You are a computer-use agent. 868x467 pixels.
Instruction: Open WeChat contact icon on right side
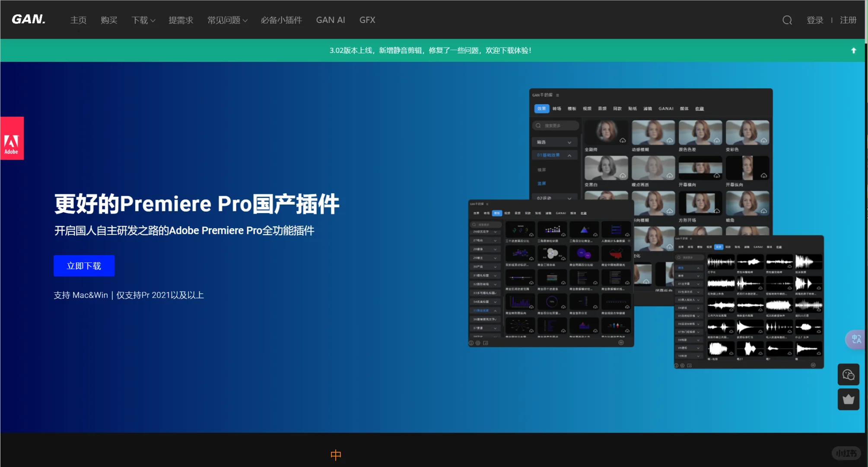[848, 374]
